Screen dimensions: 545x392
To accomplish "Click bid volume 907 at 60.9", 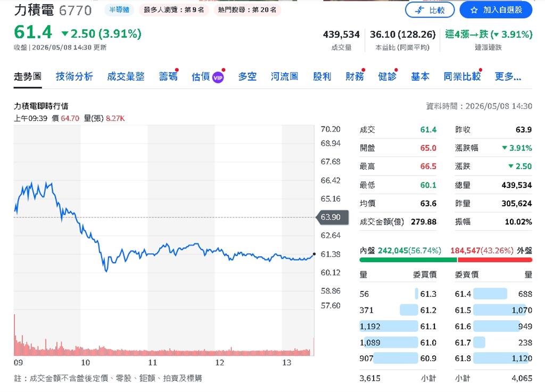I will click(x=366, y=358).
